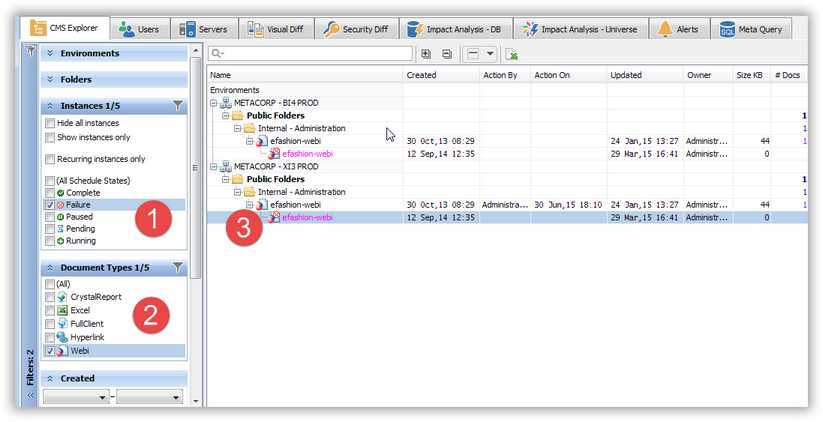This screenshot has width=823, height=422.
Task: Switch to the Users tab
Action: point(139,29)
